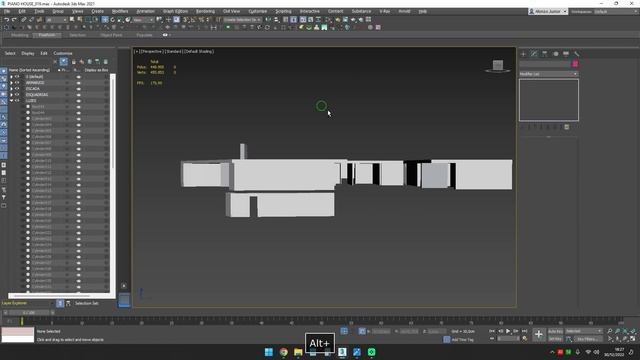Switch to the Modify command panel tab
This screenshot has height=360, width=640.
(534, 53)
